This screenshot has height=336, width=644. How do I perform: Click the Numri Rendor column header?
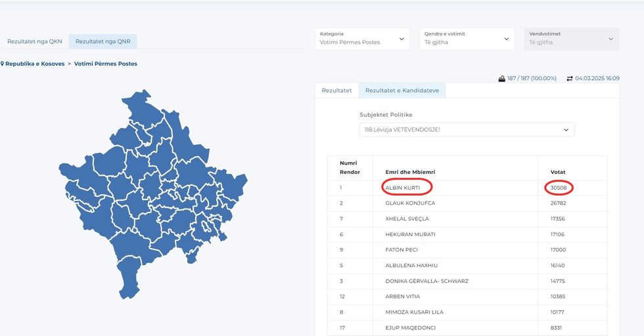[x=350, y=167]
